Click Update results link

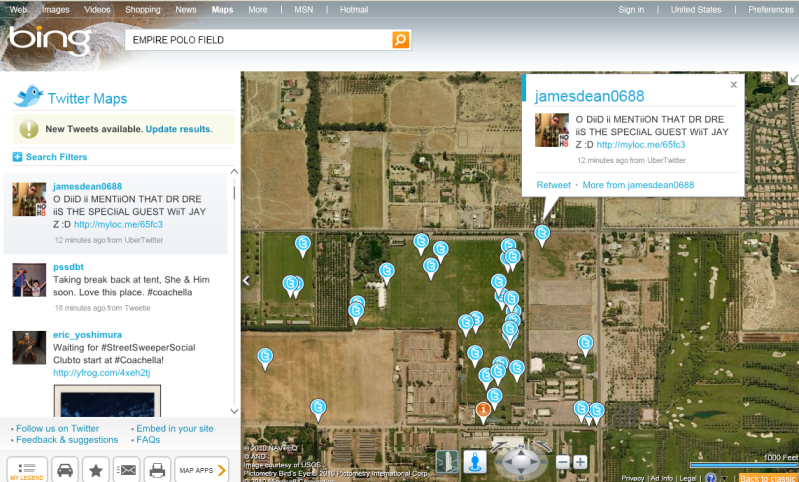click(x=179, y=129)
